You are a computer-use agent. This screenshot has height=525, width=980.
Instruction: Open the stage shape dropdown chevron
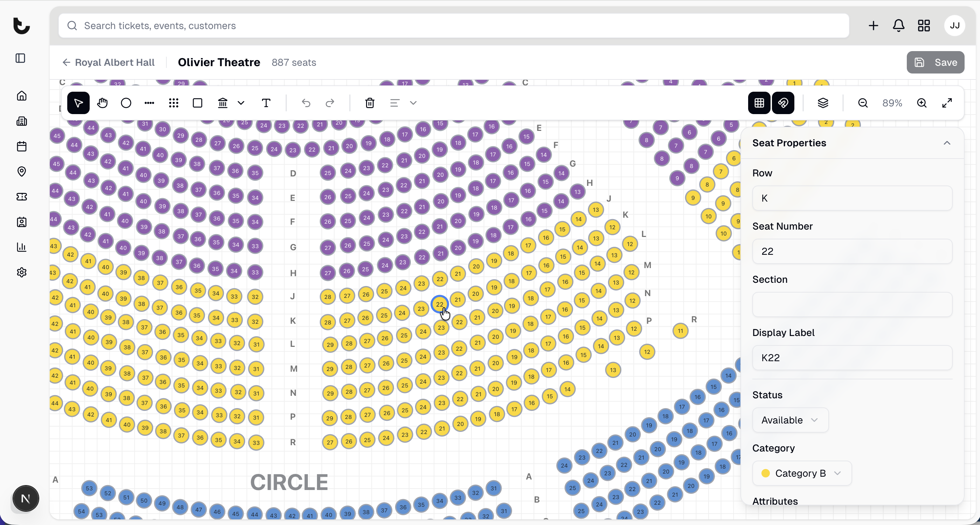(x=241, y=103)
